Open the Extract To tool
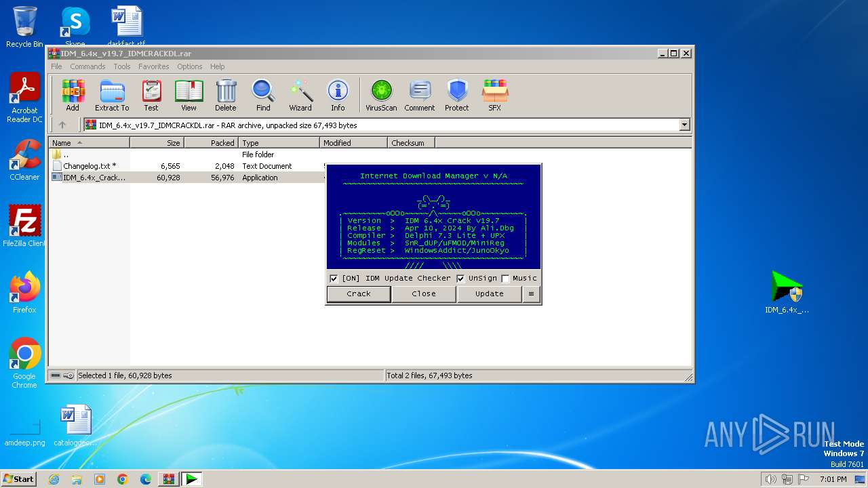Image resolution: width=868 pixels, height=488 pixels. point(112,96)
